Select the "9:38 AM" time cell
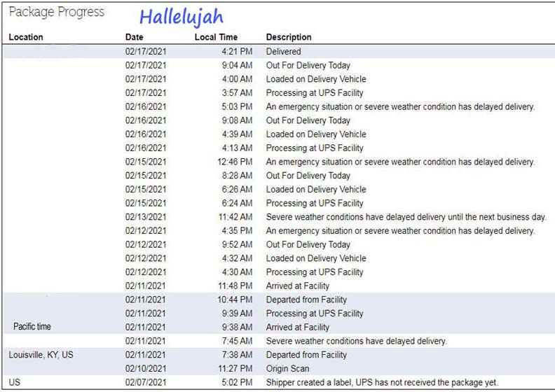The image size is (555, 392). coord(237,328)
